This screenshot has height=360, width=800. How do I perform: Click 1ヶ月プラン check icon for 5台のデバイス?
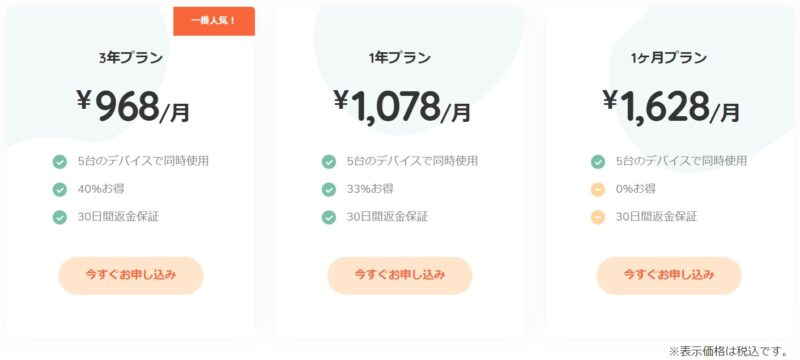point(597,162)
